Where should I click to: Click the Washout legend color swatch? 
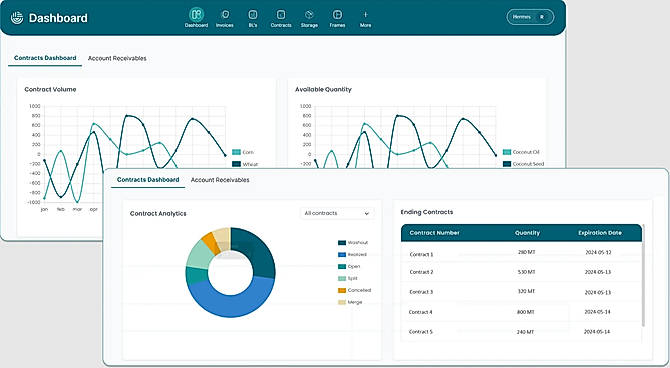[342, 243]
